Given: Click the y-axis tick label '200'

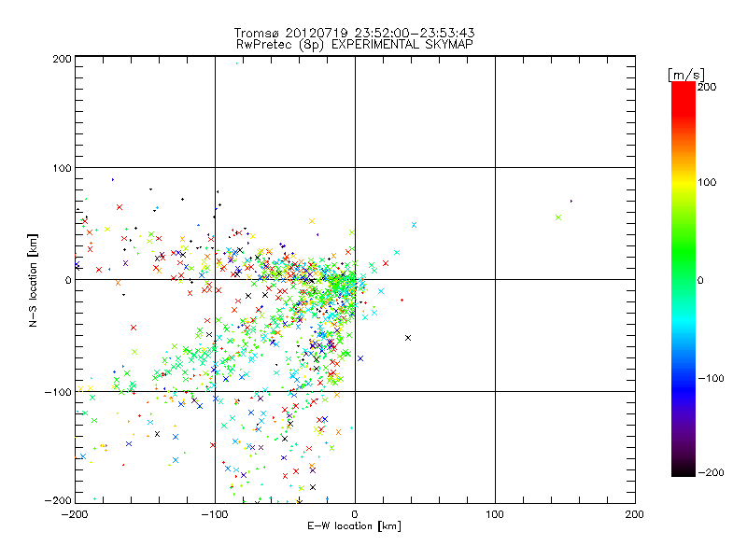Looking at the screenshot, I should [63, 59].
